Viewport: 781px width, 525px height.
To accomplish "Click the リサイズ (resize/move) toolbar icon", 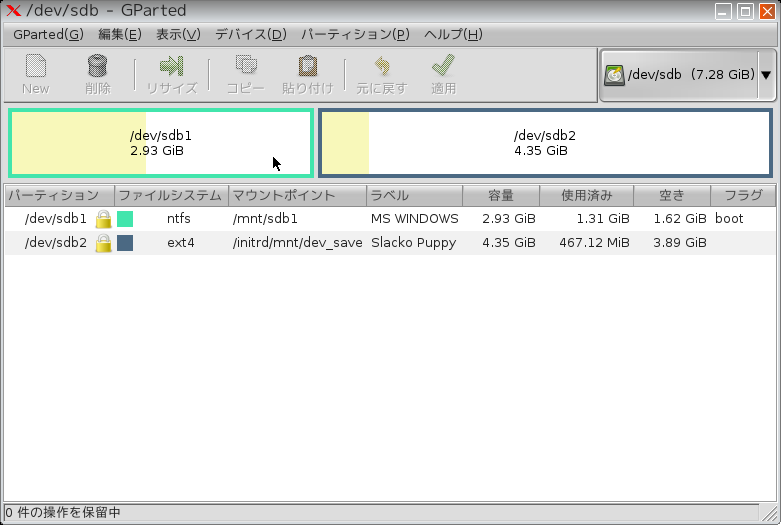I will tap(171, 66).
